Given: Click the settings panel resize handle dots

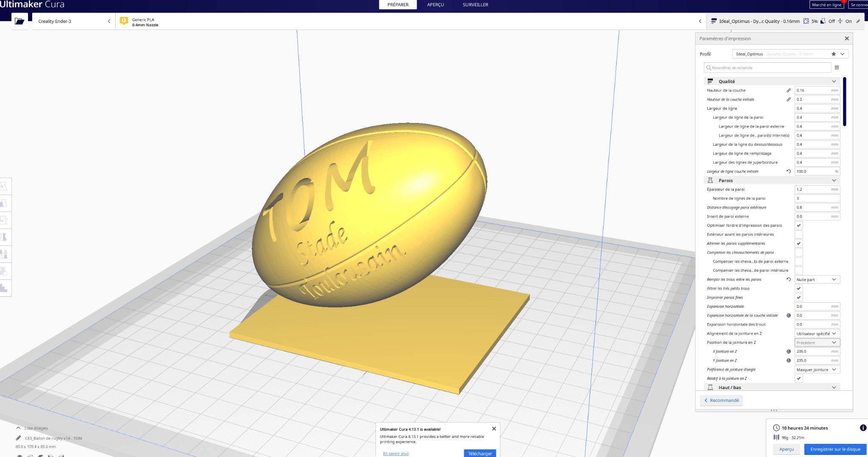Looking at the screenshot, I should pyautogui.click(x=774, y=410).
